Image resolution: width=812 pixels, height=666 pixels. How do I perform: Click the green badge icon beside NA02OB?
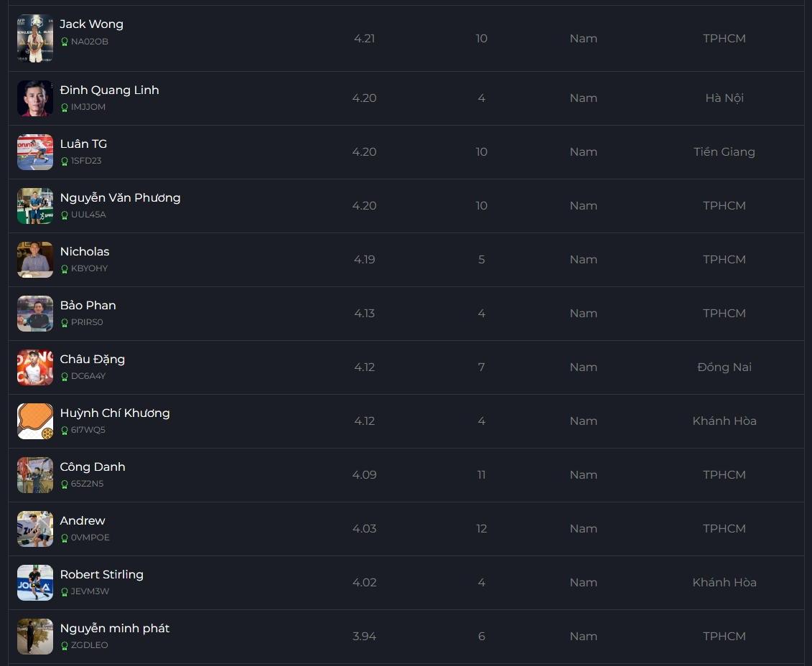[64, 42]
